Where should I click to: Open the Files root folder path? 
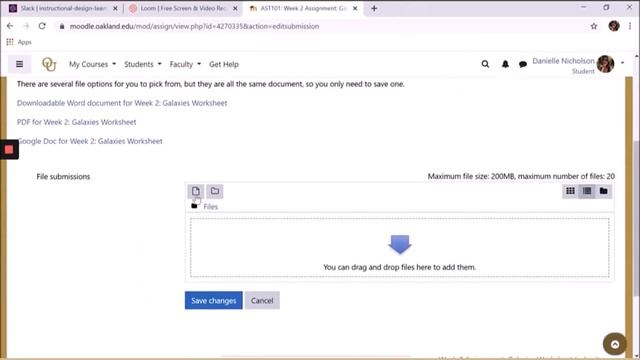(x=211, y=207)
